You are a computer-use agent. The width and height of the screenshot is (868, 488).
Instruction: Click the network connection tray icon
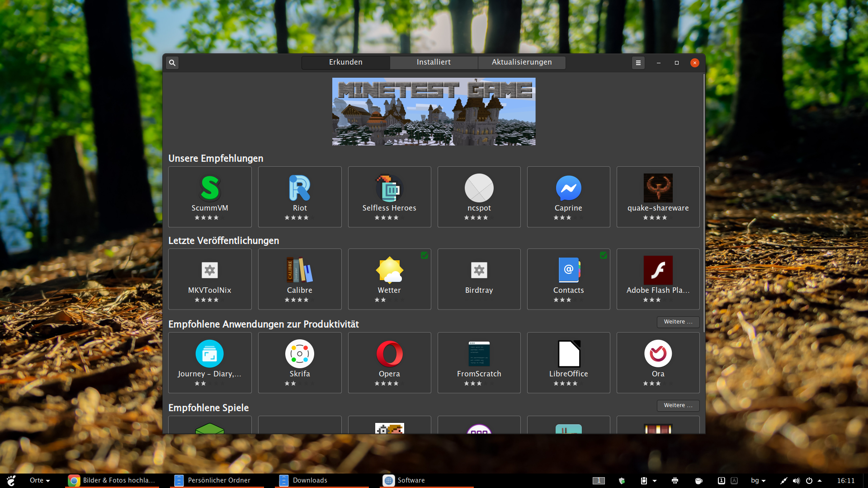point(783,481)
